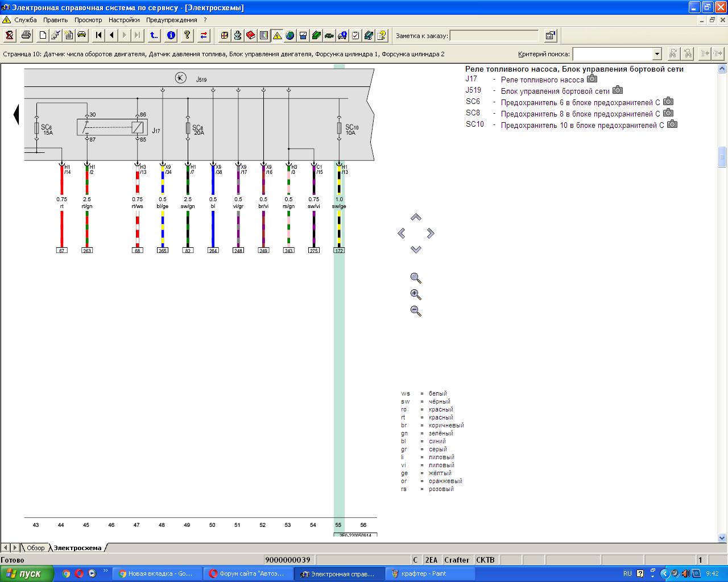Click the globe toolbar icon
The image size is (728, 582).
pos(290,35)
